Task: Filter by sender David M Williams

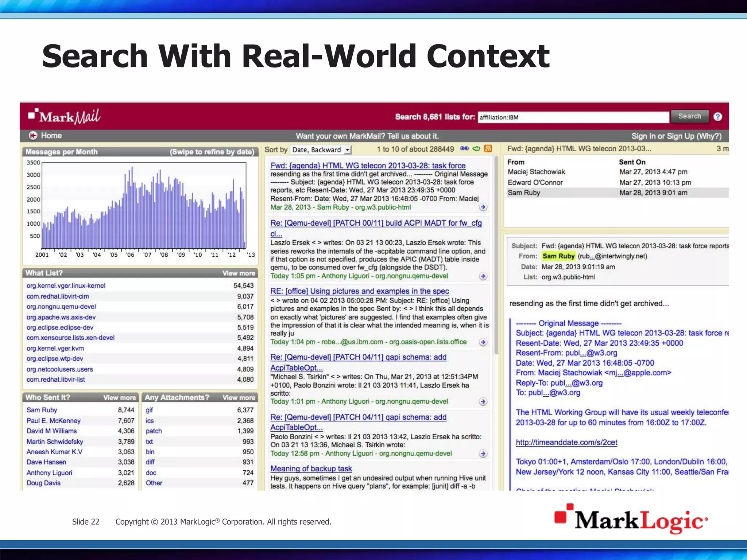Action: pos(51,431)
